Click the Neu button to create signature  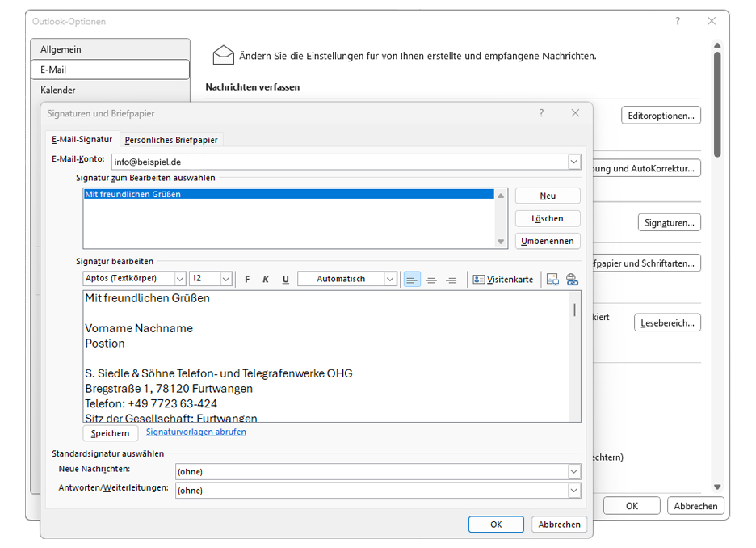point(548,196)
